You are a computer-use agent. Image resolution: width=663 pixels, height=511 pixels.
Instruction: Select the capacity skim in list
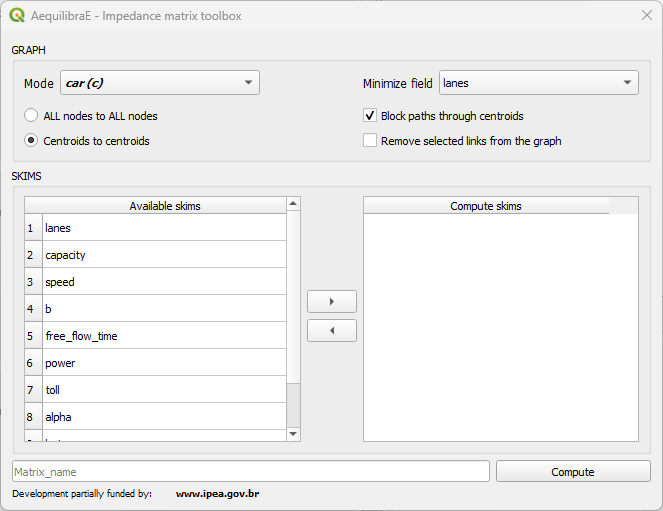164,255
